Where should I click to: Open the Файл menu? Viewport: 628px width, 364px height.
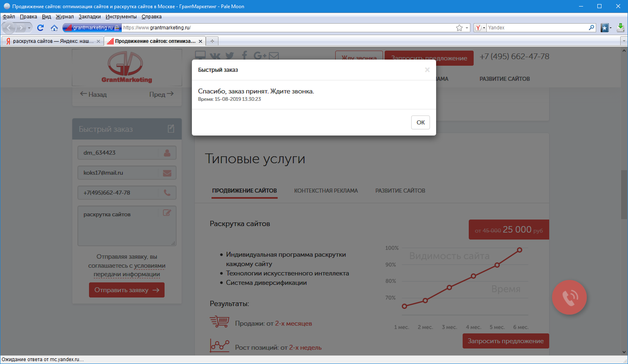coord(9,17)
